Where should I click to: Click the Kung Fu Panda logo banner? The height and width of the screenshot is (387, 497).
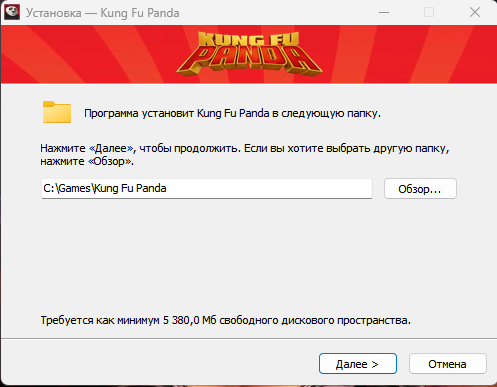tap(249, 53)
